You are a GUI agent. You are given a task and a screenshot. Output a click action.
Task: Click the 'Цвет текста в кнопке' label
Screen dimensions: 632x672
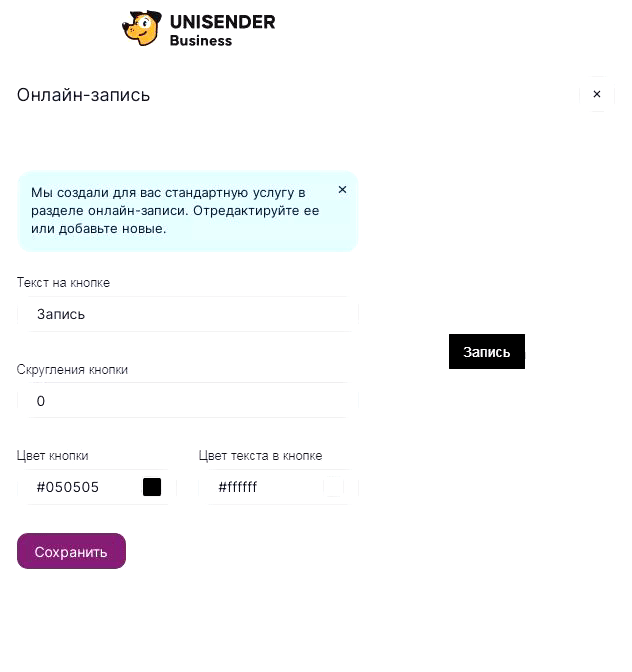click(x=260, y=456)
